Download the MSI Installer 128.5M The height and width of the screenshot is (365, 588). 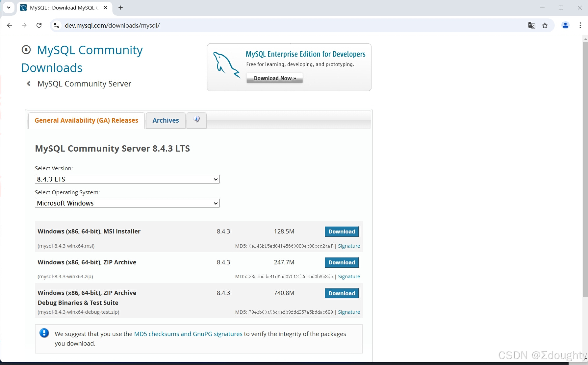[x=342, y=231]
